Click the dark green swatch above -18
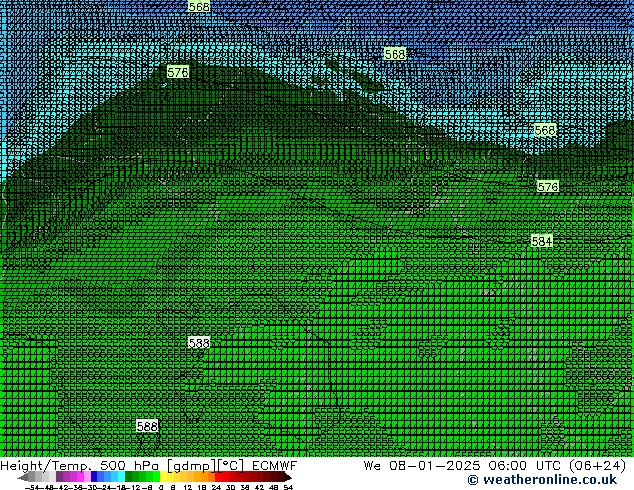The height and width of the screenshot is (490, 634). (x=129, y=477)
